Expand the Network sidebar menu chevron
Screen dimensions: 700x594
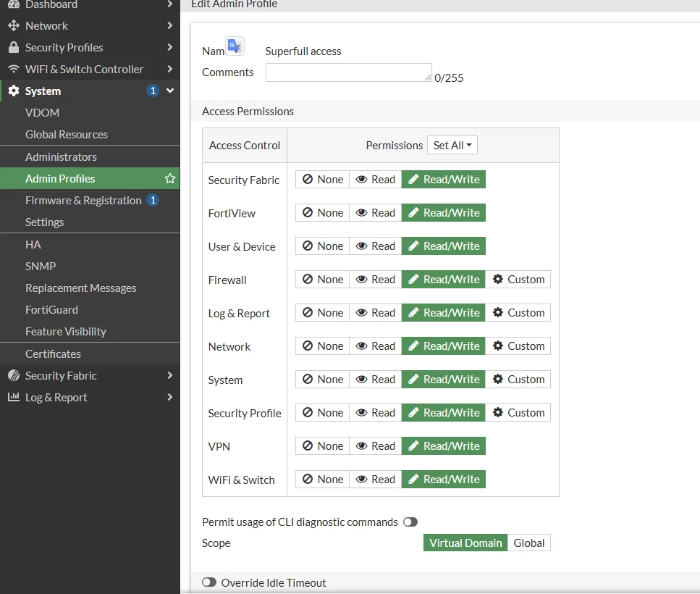point(169,25)
